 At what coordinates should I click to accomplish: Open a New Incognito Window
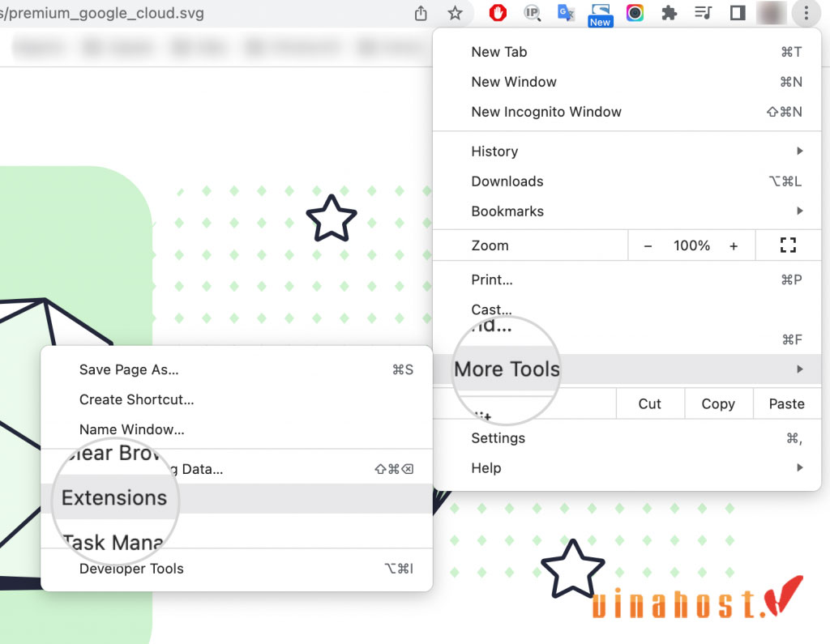coord(627,112)
